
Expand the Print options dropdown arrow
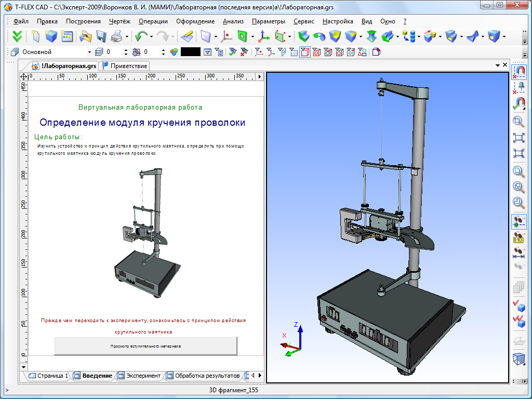[x=127, y=36]
